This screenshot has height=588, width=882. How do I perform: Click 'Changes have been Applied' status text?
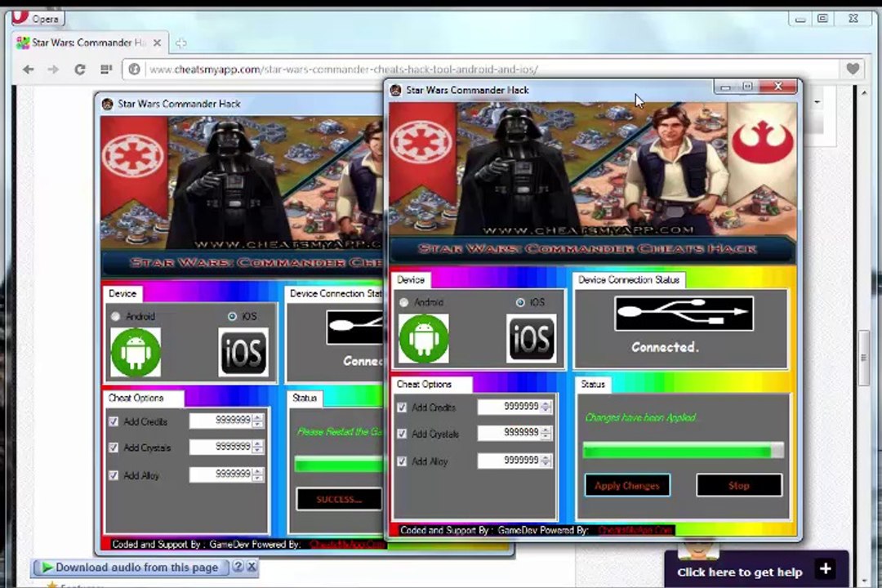[640, 417]
